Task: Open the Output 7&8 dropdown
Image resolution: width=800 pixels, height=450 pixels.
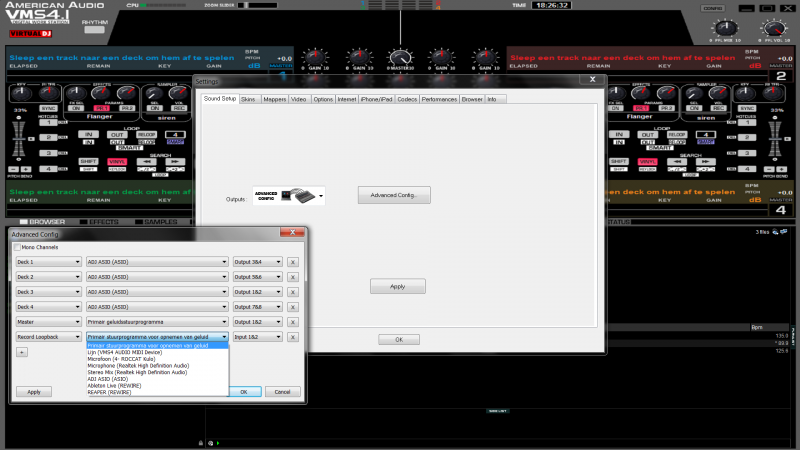Action: (258, 307)
